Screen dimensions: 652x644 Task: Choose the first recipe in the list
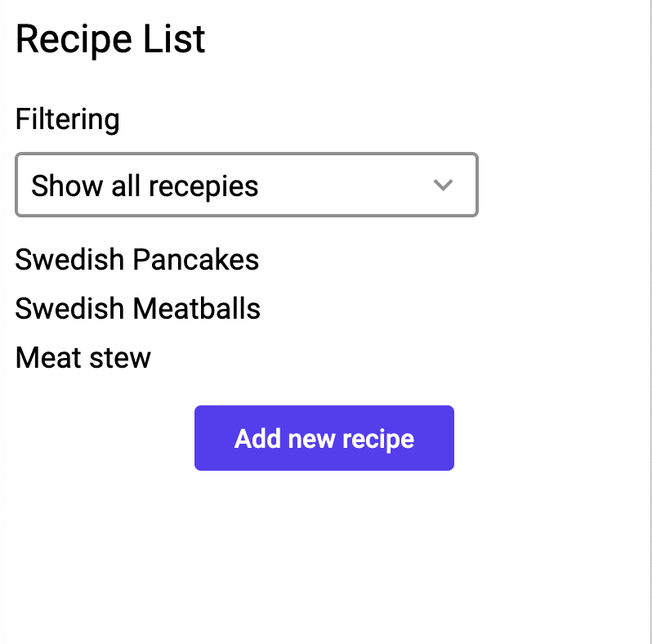pyautogui.click(x=137, y=260)
